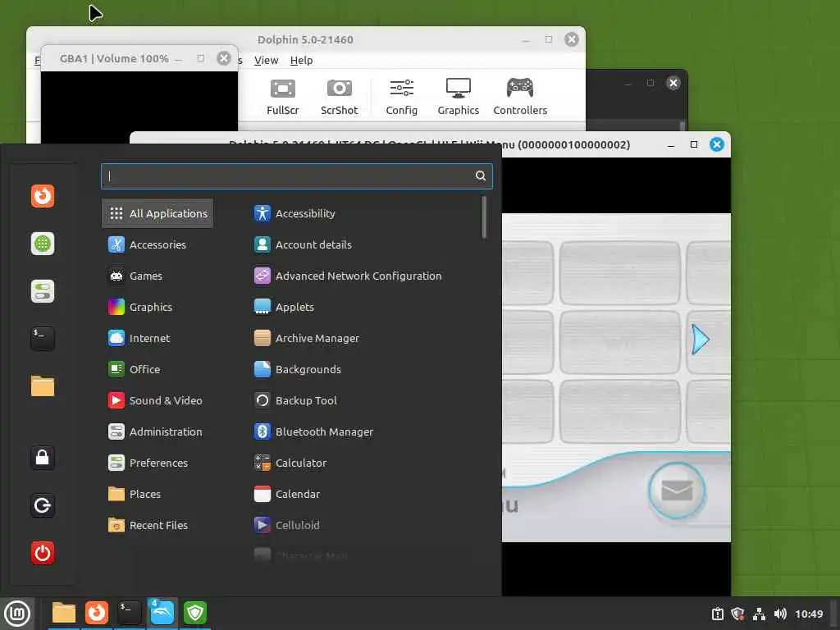This screenshot has width=840, height=630.
Task: Open the Wii Message Board envelope button
Action: (x=677, y=491)
